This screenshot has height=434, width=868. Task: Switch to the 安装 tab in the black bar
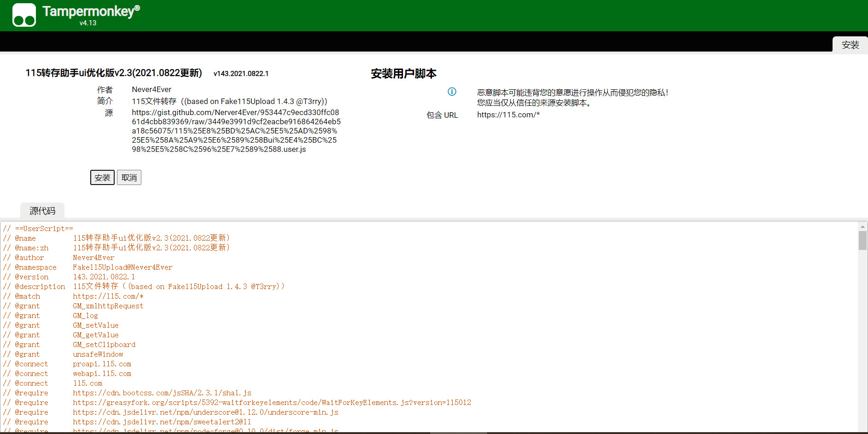click(x=850, y=45)
